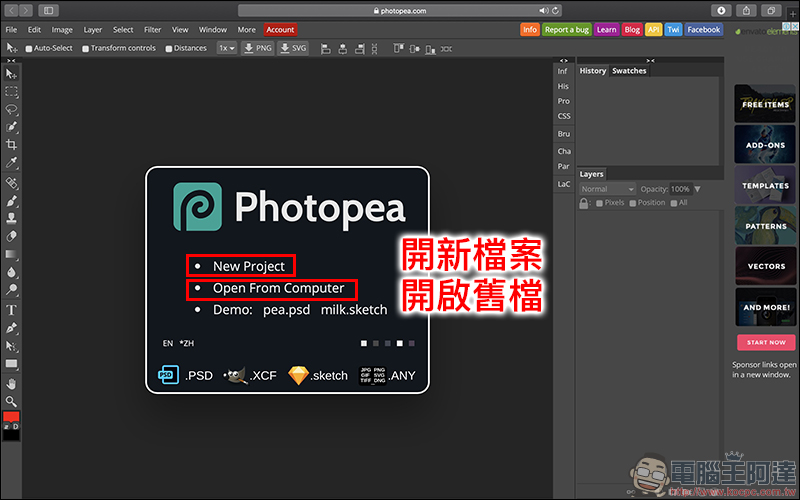Select the Spot Healing bandage tool
The image size is (800, 500).
click(11, 183)
